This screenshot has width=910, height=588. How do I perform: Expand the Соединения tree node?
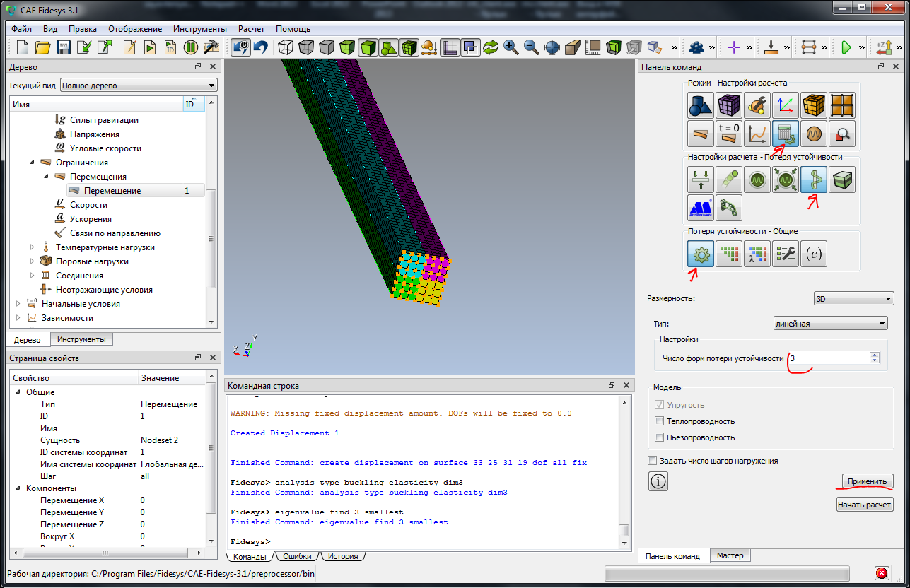click(x=32, y=276)
